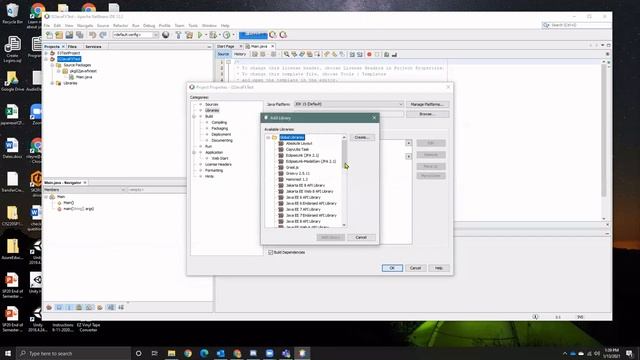Click the Manage Platforms... button

click(427, 104)
